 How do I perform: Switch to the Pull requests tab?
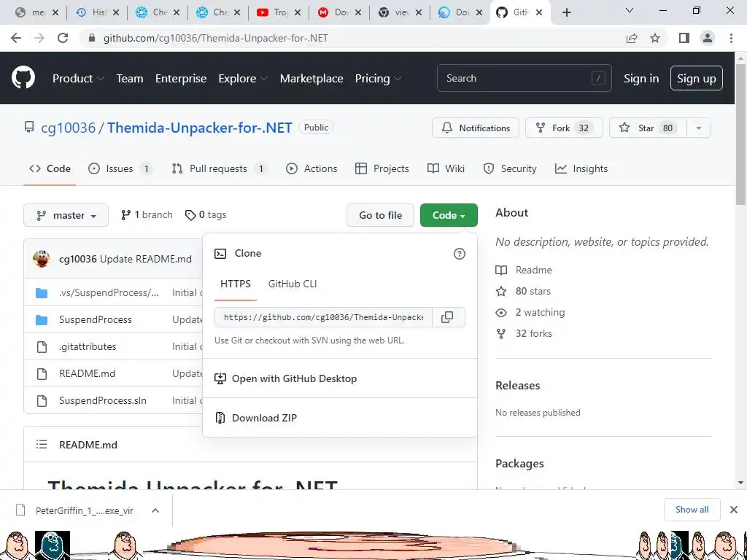[219, 168]
